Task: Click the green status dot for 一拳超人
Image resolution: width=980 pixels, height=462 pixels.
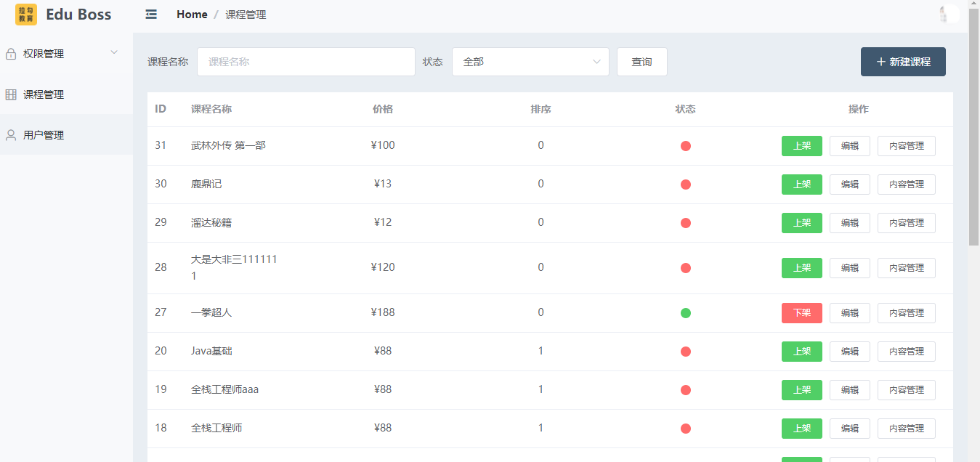Action: (686, 313)
